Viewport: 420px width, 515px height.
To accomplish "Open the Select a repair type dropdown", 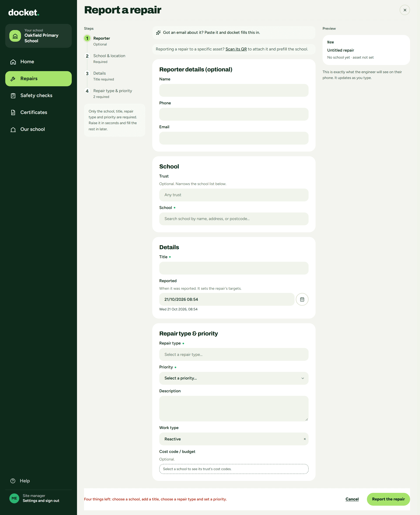I will [x=234, y=354].
